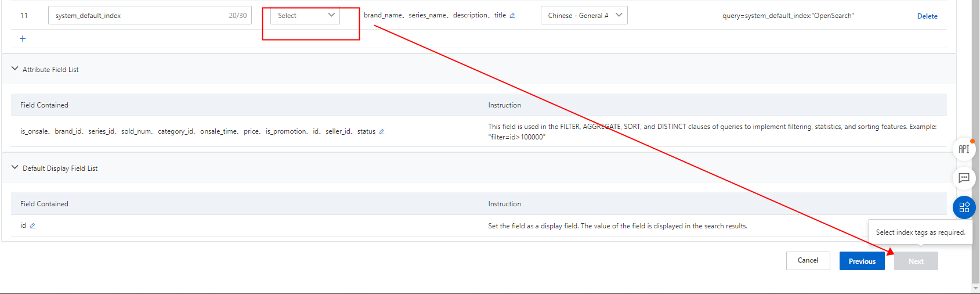Delete the system_default_index row

tap(927, 16)
